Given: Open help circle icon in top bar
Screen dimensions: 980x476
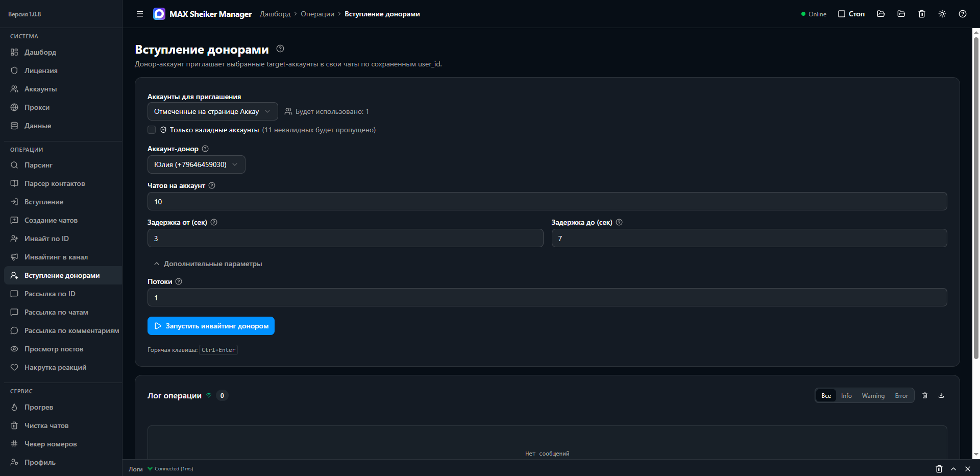Looking at the screenshot, I should 963,14.
